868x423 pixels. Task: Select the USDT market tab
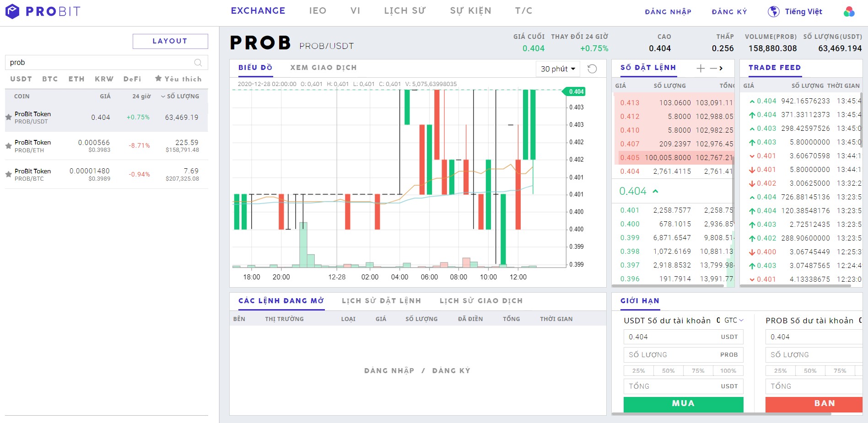[21, 79]
